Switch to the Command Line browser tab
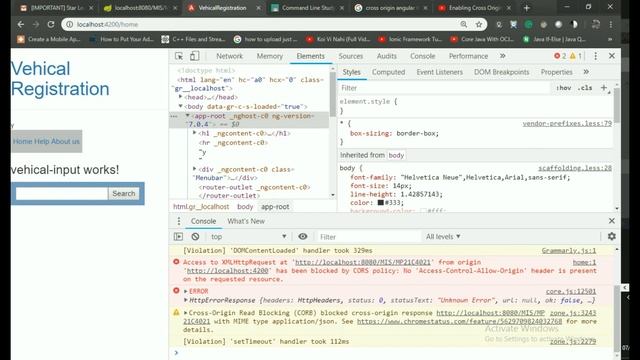Viewport: 640px width, 360px height. [x=307, y=8]
